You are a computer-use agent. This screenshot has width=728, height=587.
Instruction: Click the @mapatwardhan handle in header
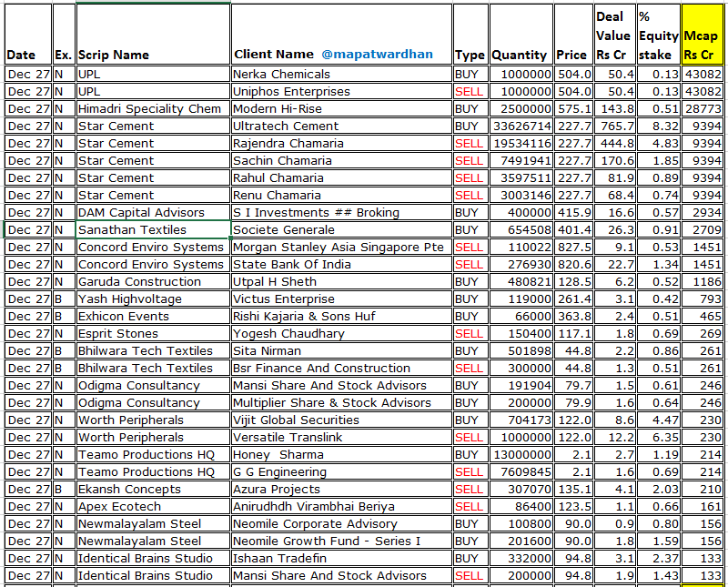click(377, 55)
